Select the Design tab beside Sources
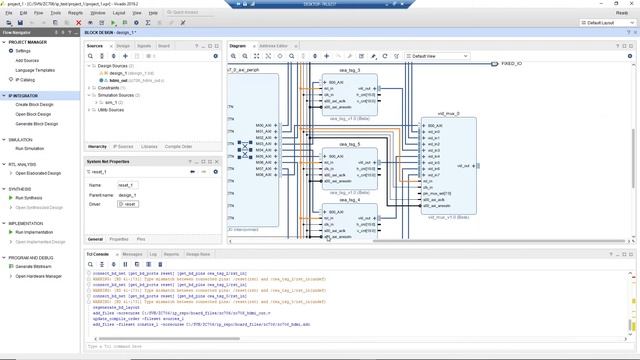The image size is (640, 360). (x=123, y=46)
